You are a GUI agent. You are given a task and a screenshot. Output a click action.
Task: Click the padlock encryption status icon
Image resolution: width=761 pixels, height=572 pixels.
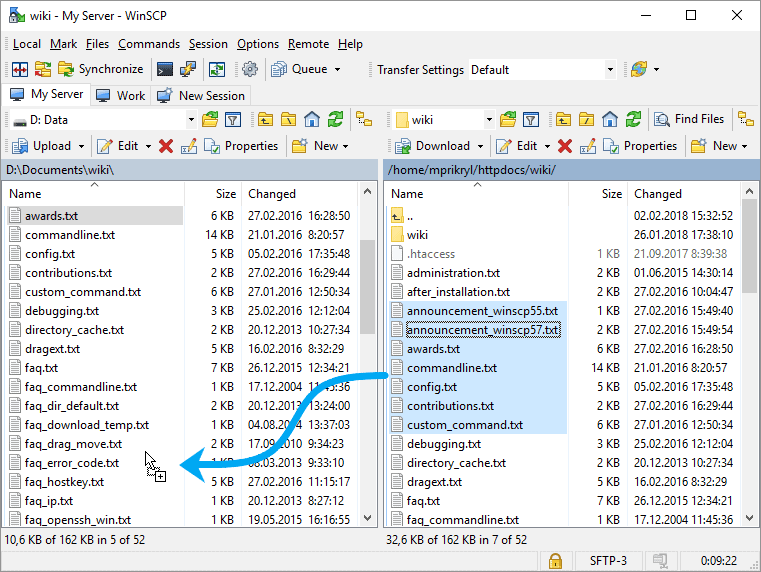(555, 561)
